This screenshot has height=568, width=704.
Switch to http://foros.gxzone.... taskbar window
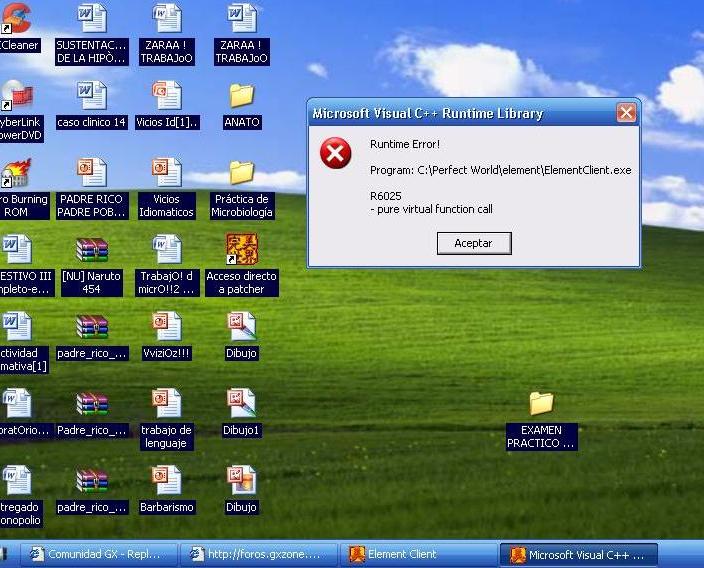pyautogui.click(x=259, y=555)
